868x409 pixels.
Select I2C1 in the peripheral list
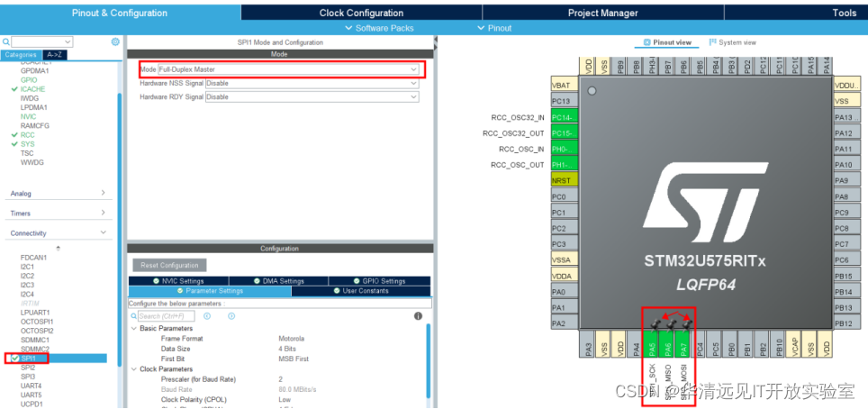[x=27, y=267]
